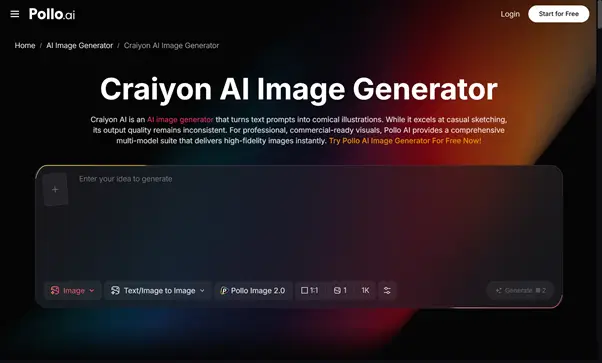This screenshot has width=602, height=363.
Task: Click the Pollo Image 2.0 model icon
Action: tap(224, 290)
